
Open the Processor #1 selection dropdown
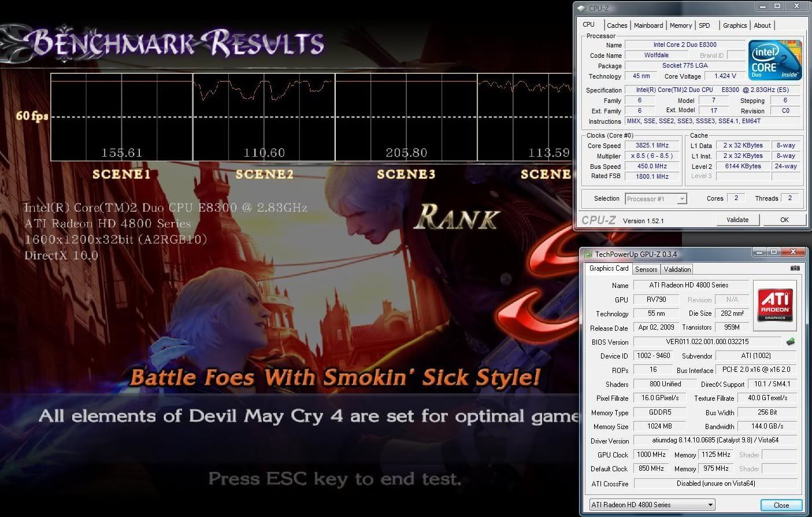[656, 199]
